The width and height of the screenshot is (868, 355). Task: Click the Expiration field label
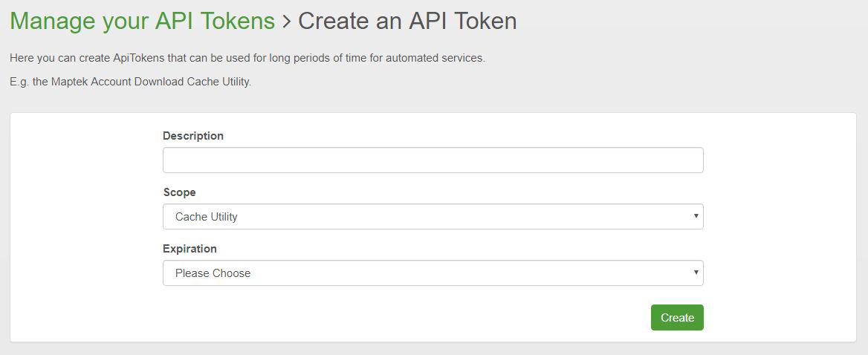[x=190, y=249]
